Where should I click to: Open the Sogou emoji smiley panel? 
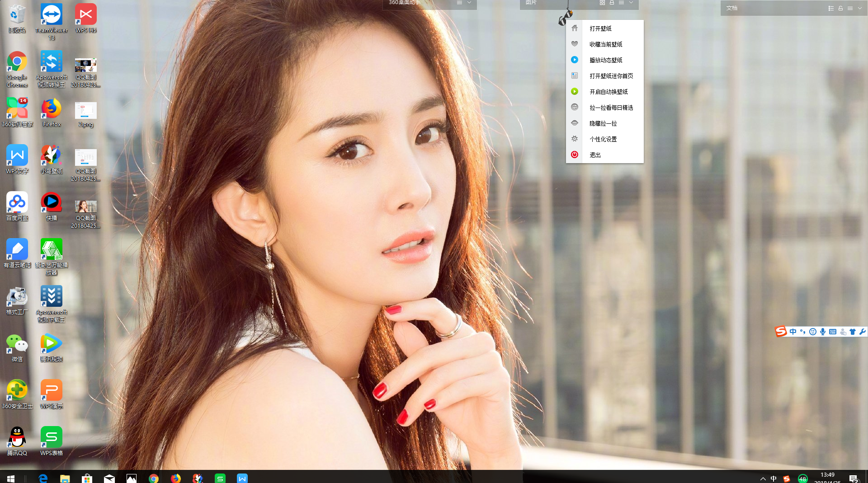click(x=813, y=332)
